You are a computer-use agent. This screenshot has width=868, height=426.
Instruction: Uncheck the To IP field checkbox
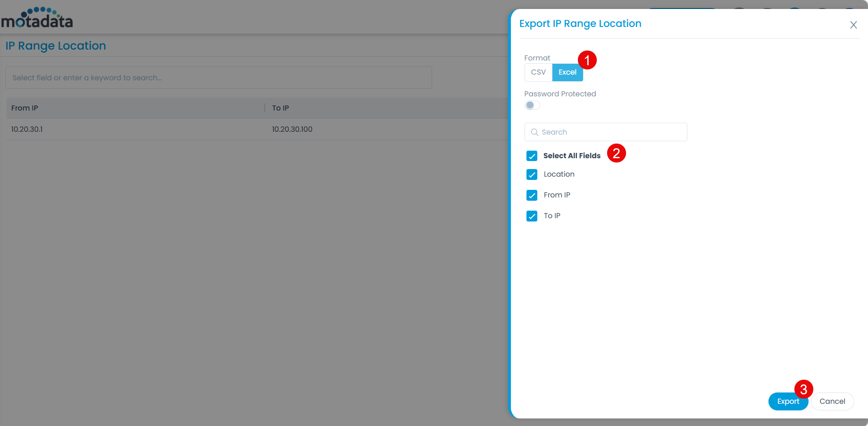532,216
